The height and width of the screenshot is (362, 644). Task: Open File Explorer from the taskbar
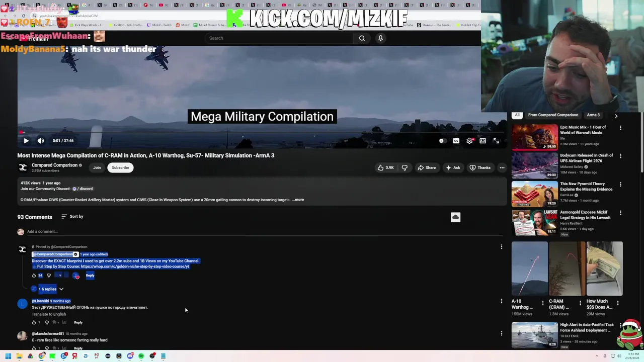coord(19,356)
